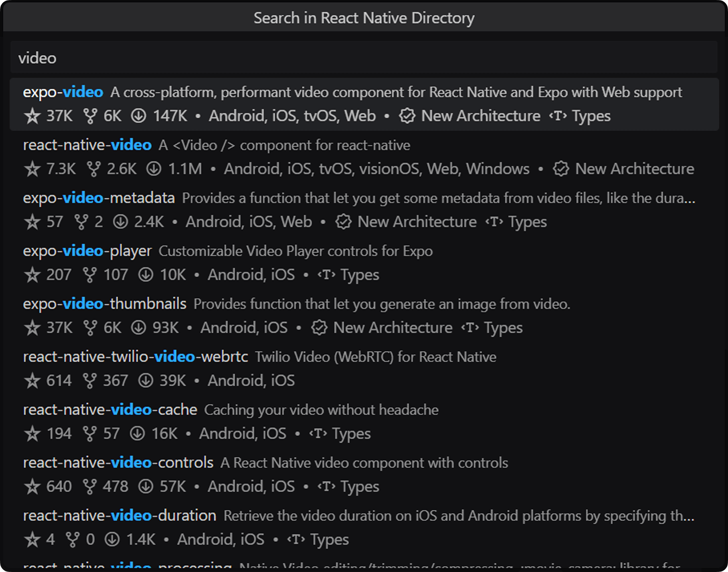The width and height of the screenshot is (728, 572).
Task: Choose react-native-video-controls result
Action: click(x=364, y=475)
